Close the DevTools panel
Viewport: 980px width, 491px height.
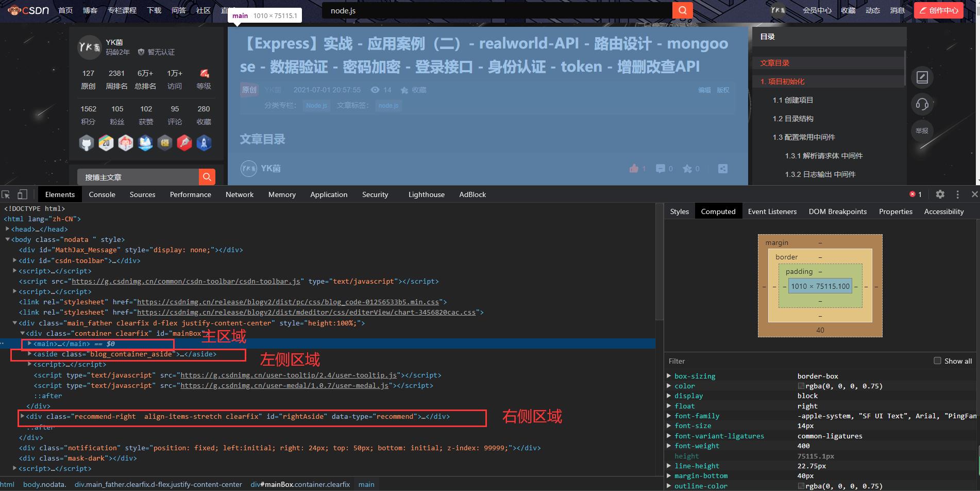974,194
